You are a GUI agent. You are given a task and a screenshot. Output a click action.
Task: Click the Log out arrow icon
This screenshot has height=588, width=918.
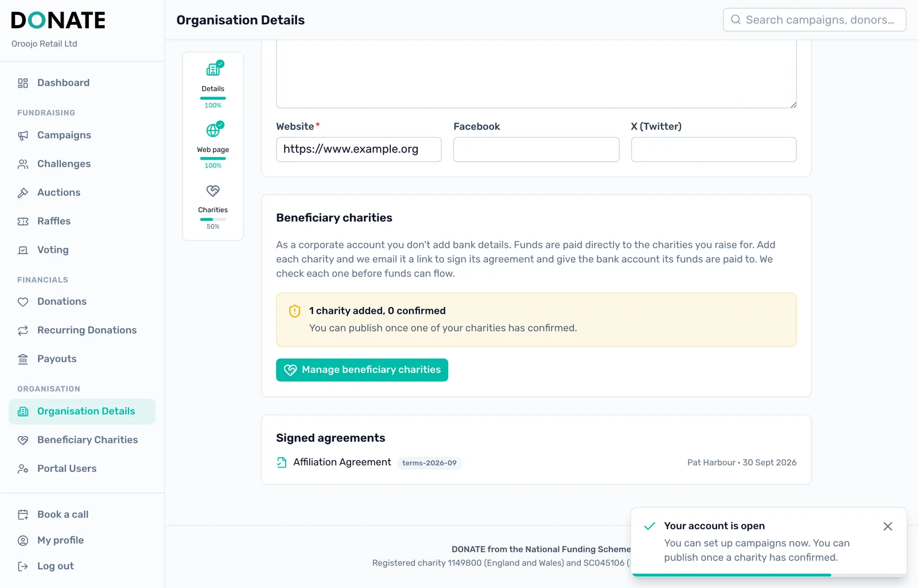click(23, 566)
